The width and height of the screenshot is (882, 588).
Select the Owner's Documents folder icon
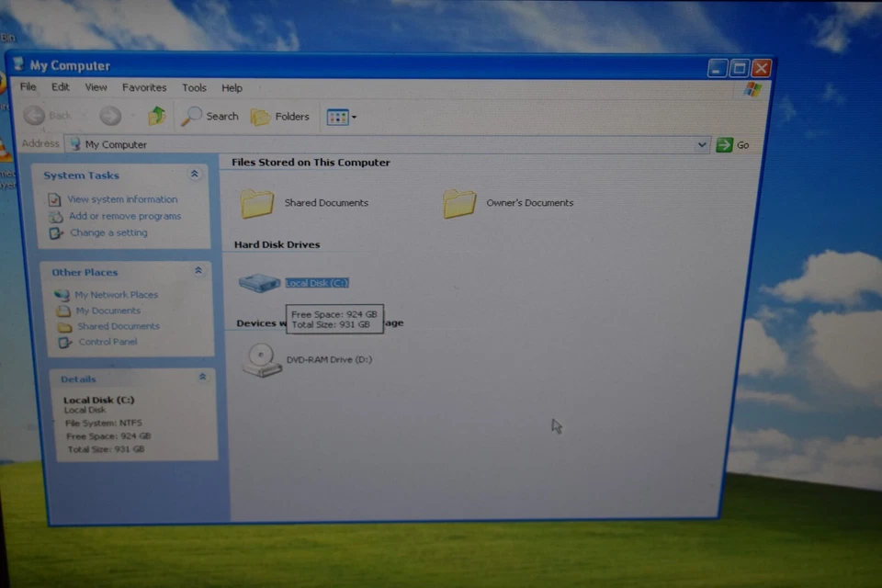(x=459, y=203)
